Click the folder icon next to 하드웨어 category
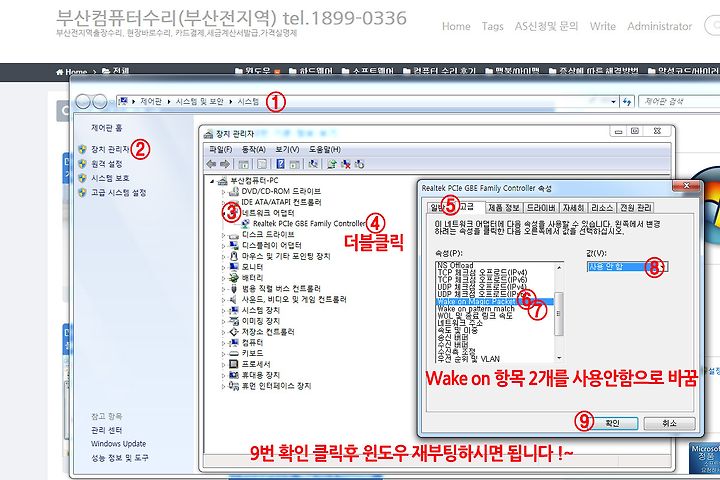The image size is (720, 480). pyautogui.click(x=292, y=71)
